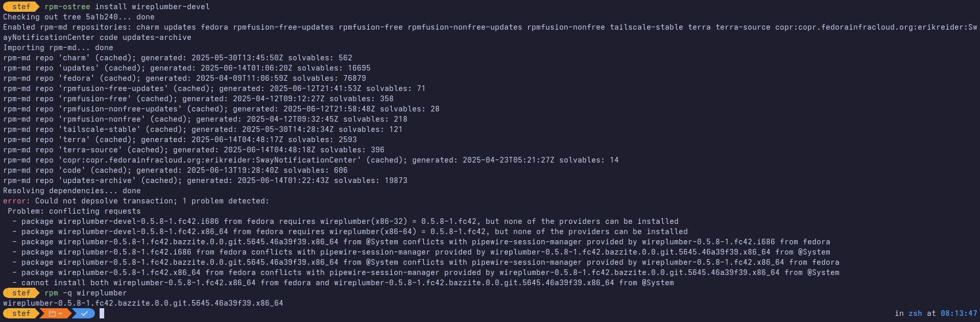Click the 'stef' segment before 'rpm -q'

21,293
